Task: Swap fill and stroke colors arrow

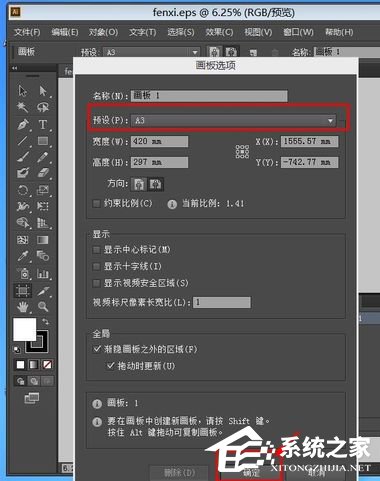Action: click(45, 322)
